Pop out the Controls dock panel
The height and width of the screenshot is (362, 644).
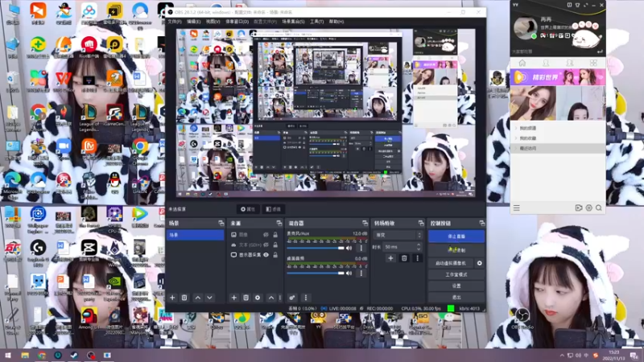481,224
